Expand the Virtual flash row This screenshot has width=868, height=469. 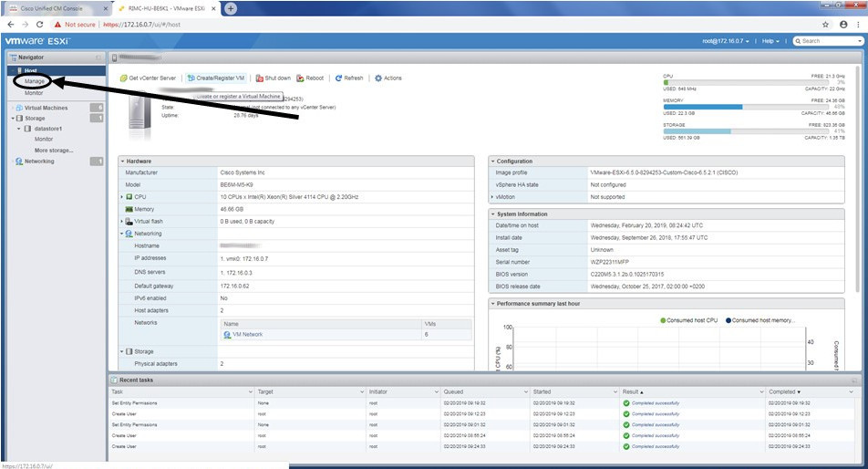[122, 222]
